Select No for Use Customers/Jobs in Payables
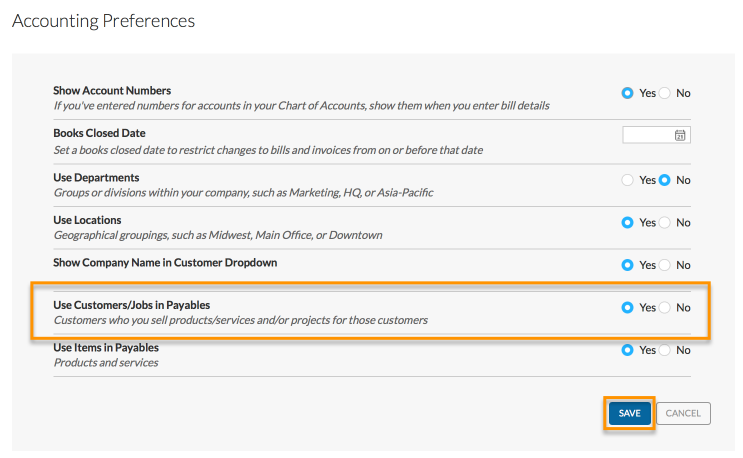This screenshot has height=458, width=743. click(x=665, y=308)
